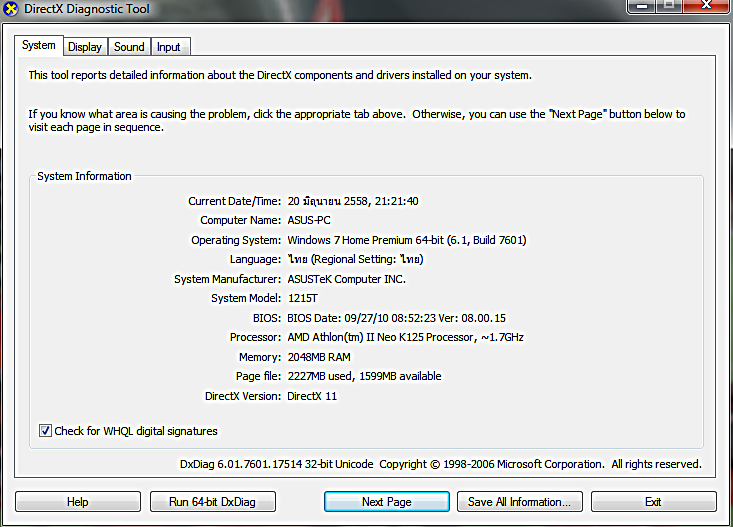Click Run 64-bit DxDiag button
This screenshot has height=527, width=733.
[213, 502]
